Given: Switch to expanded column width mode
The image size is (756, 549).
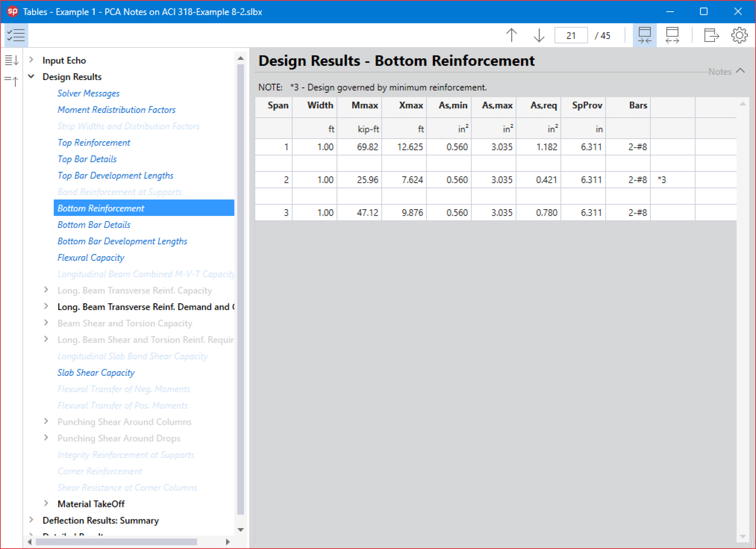Looking at the screenshot, I should coord(672,35).
